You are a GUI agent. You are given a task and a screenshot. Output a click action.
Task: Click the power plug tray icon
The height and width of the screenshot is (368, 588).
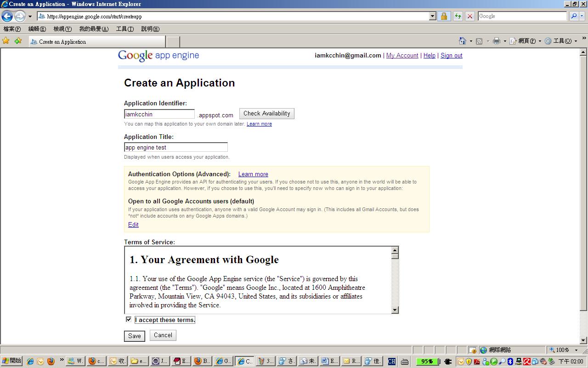pos(448,361)
